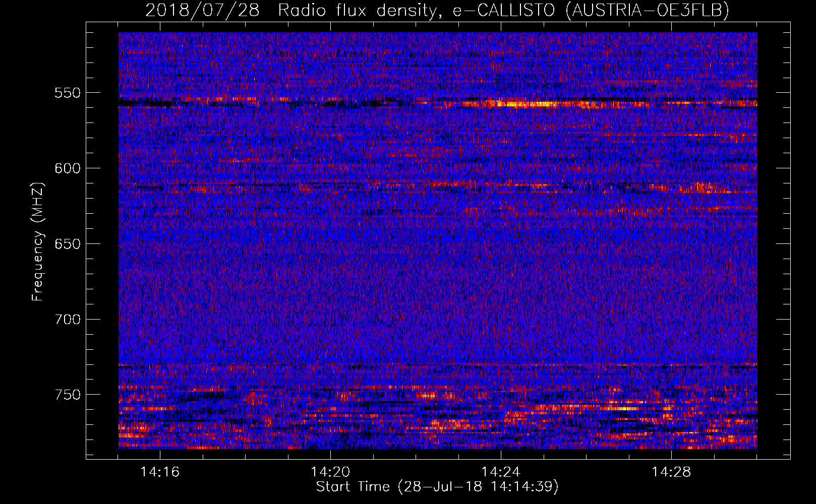Click the 750 frequency tick label
Image resolution: width=816 pixels, height=504 pixels.
click(x=68, y=395)
